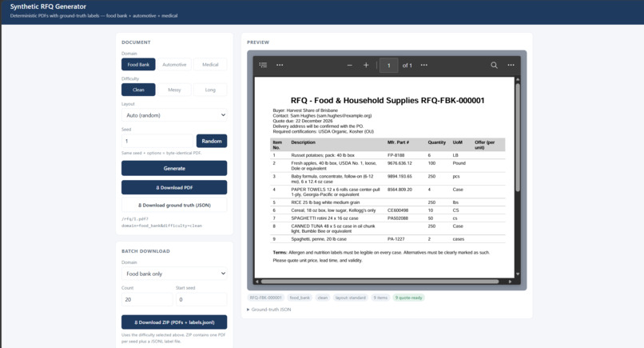Click the Download PDF button
This screenshot has height=348, width=644.
point(174,187)
